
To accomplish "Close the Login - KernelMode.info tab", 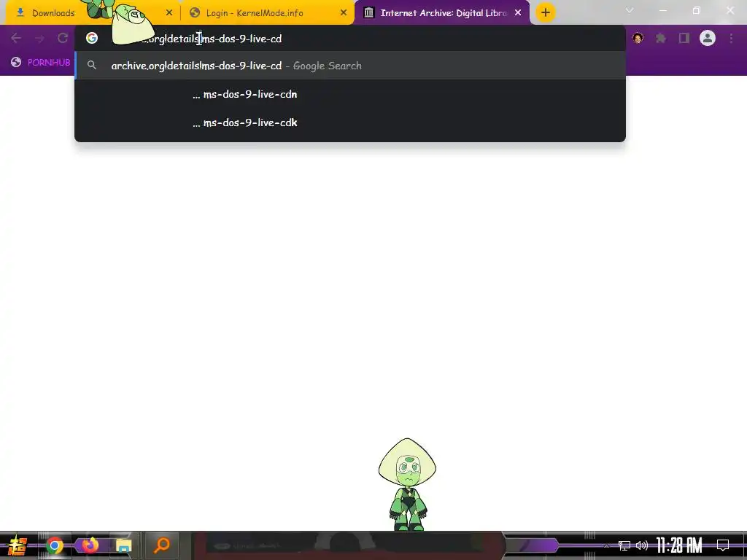I will (x=344, y=13).
